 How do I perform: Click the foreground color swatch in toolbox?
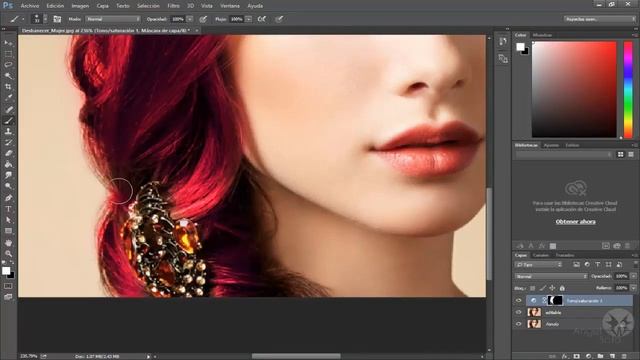[6, 271]
